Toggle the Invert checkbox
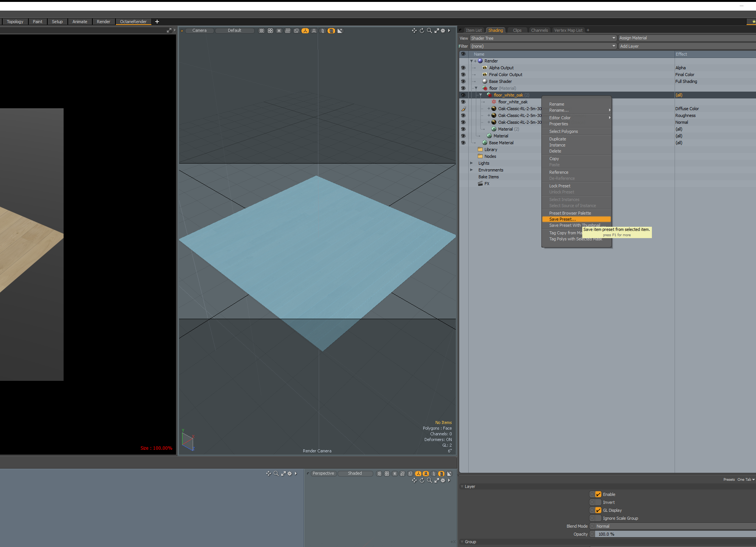This screenshot has width=756, height=547. (x=598, y=502)
